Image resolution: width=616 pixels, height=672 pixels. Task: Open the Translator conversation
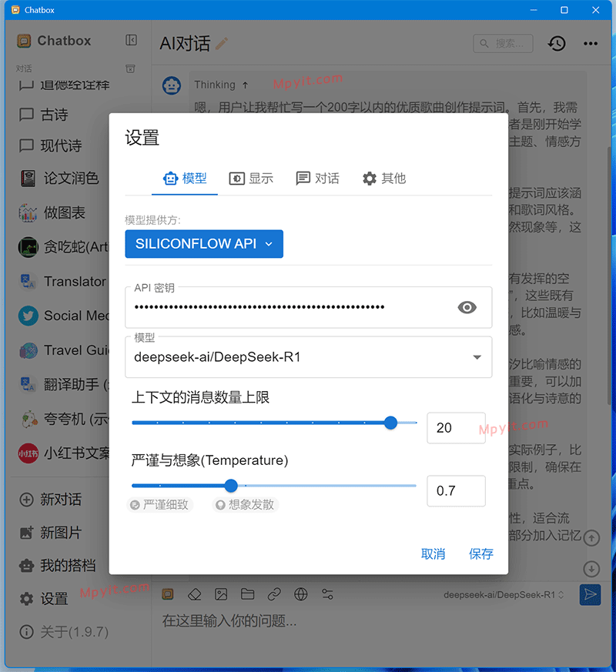(60, 281)
